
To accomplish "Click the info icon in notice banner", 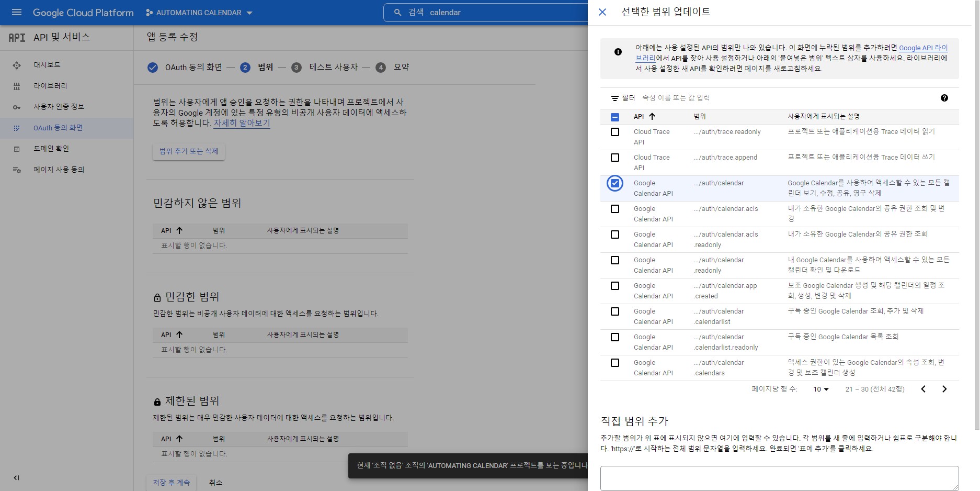I will click(618, 52).
